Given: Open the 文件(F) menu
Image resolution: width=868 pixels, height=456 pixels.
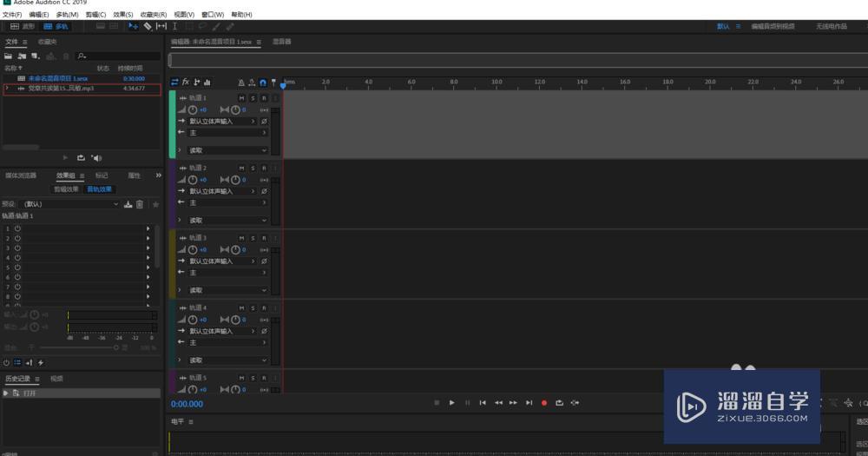Looking at the screenshot, I should (12, 15).
